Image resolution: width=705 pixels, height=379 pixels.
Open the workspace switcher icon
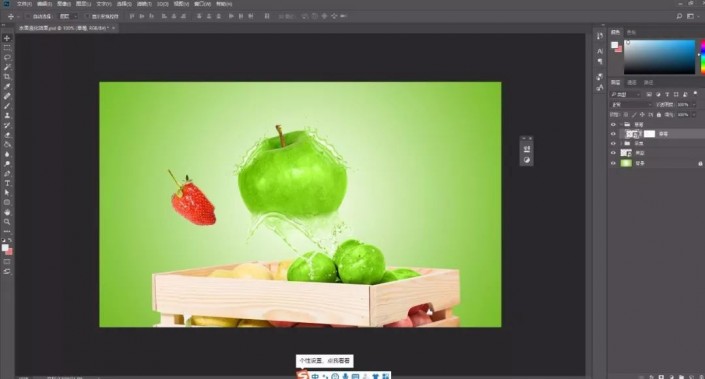click(x=690, y=16)
